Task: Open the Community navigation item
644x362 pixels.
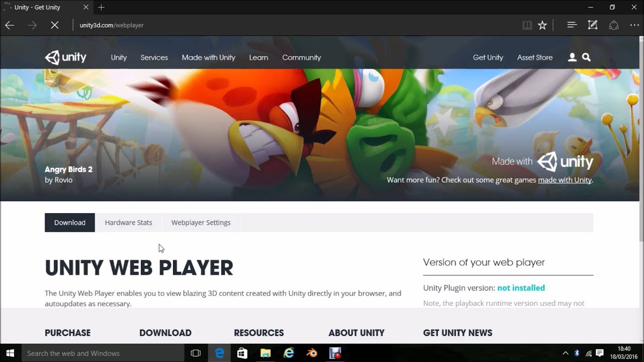Action: (x=301, y=57)
